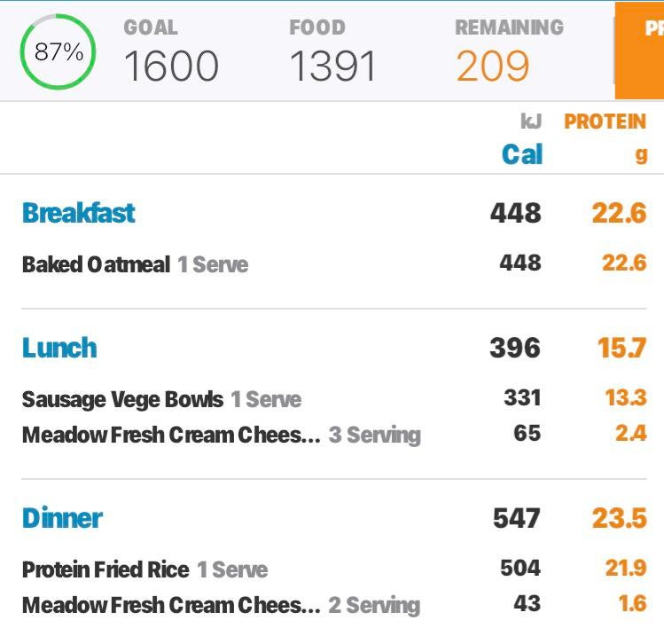The width and height of the screenshot is (664, 644).
Task: Click the Breakfast 448 calorie total
Action: pyautogui.click(x=515, y=213)
